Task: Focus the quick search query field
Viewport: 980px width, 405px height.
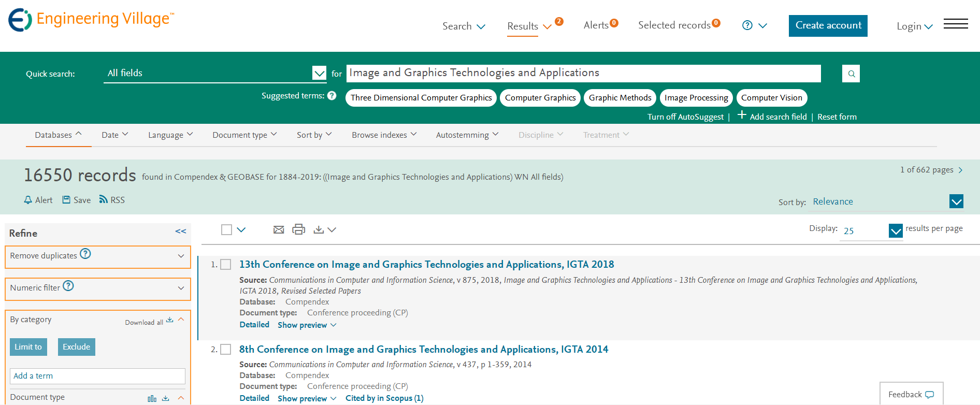Action: 584,74
